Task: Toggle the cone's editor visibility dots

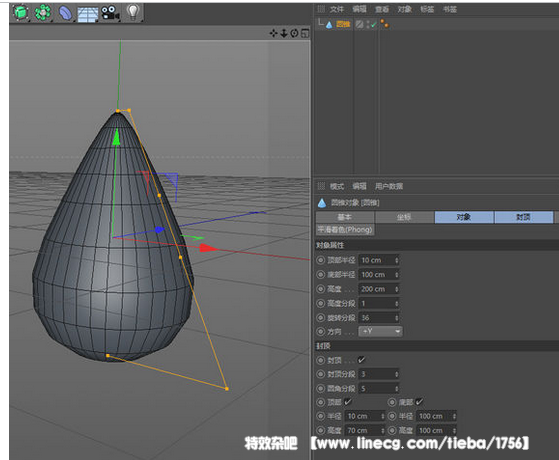Action: (368, 24)
